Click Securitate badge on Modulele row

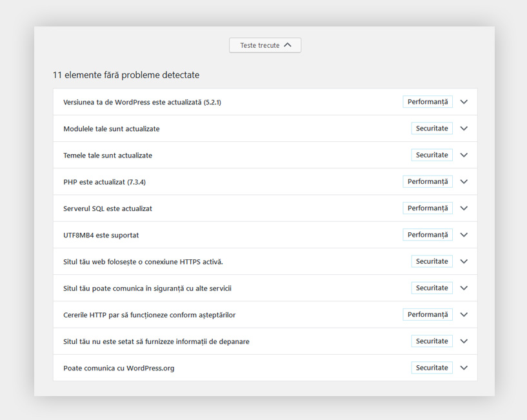click(x=432, y=128)
